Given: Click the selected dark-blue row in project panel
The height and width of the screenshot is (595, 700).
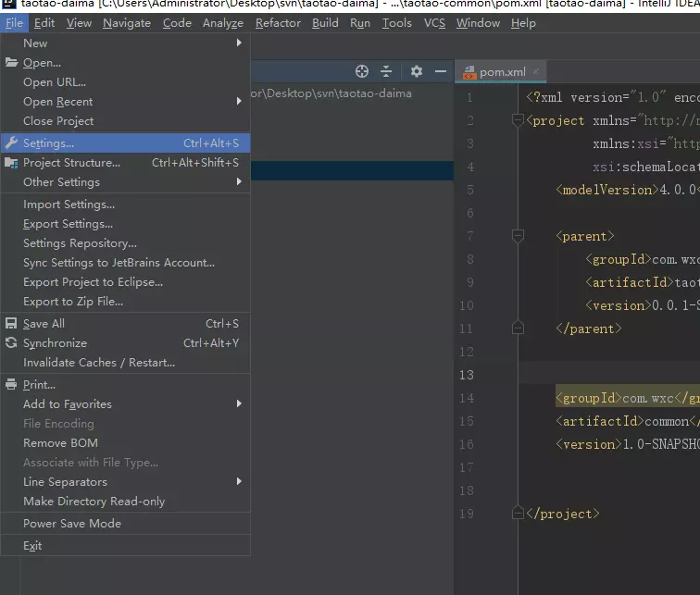Looking at the screenshot, I should (352, 171).
